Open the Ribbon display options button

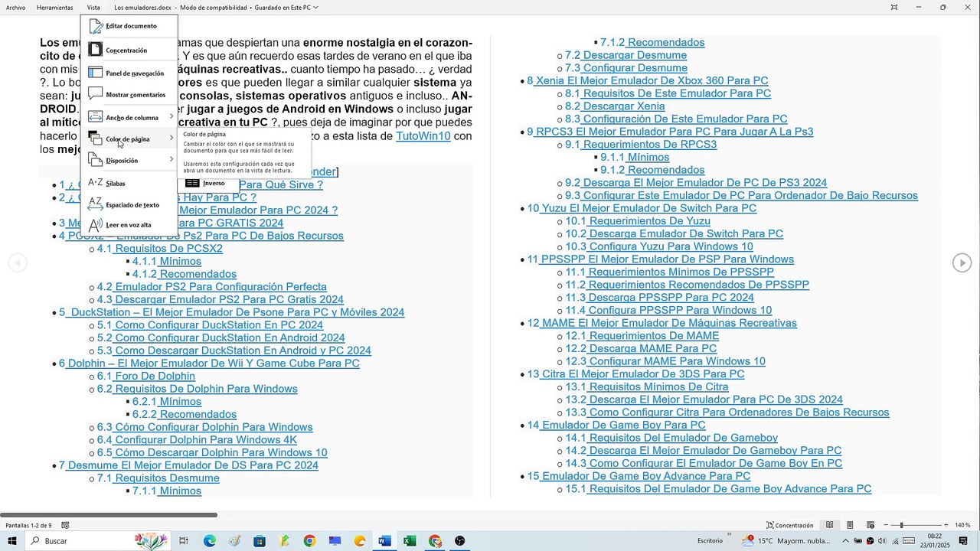pos(894,8)
